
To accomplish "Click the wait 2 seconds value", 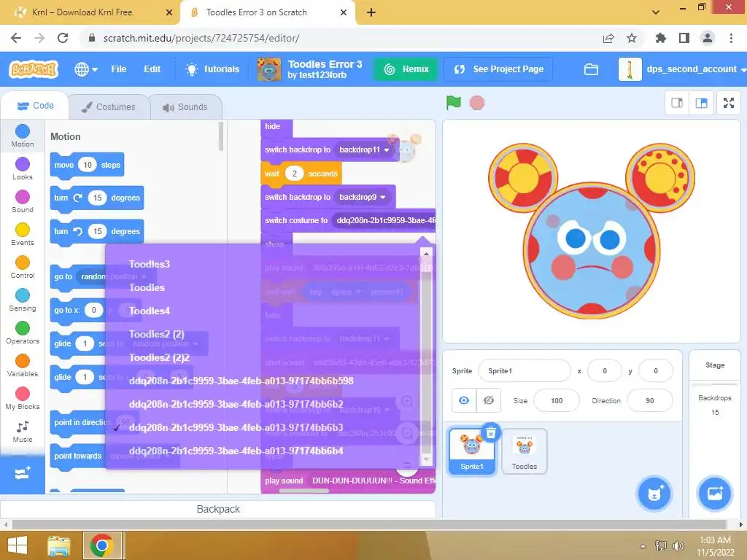I will click(295, 174).
